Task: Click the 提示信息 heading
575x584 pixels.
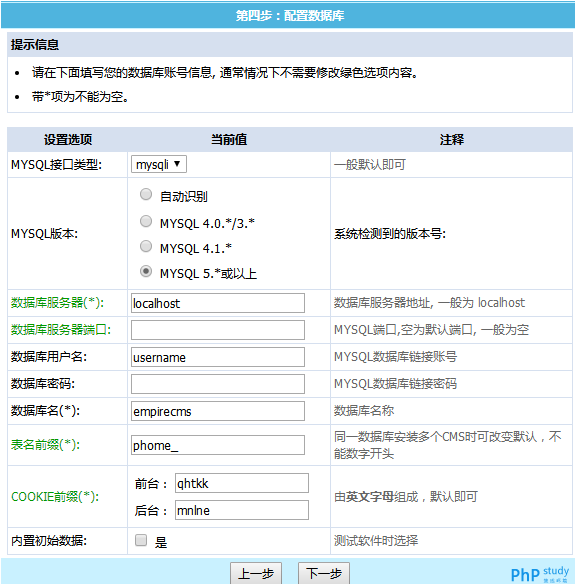Action: tap(35, 45)
